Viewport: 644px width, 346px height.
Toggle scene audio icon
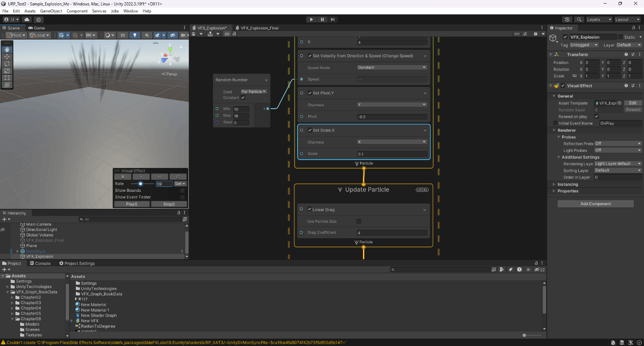click(147, 35)
